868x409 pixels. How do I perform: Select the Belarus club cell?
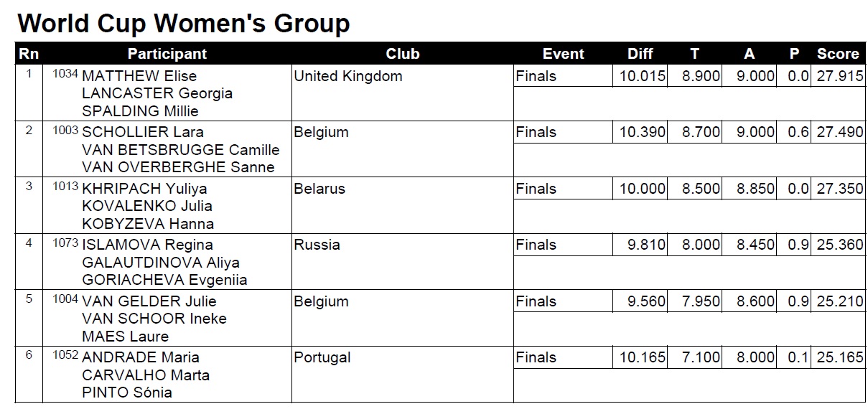click(x=319, y=189)
